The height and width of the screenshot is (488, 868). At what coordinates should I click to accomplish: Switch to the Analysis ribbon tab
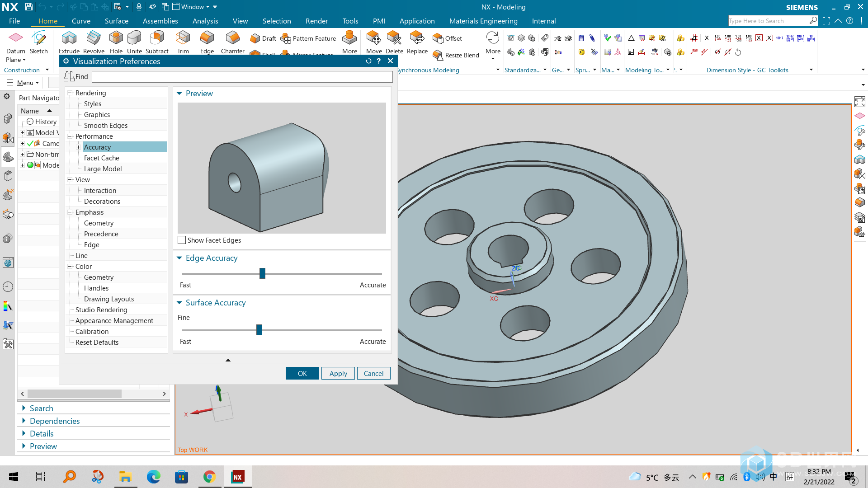pos(205,21)
